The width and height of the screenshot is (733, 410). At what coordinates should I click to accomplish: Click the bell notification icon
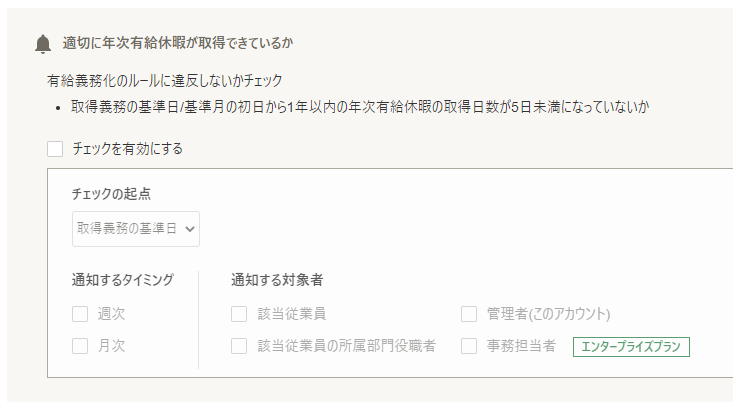(x=43, y=44)
